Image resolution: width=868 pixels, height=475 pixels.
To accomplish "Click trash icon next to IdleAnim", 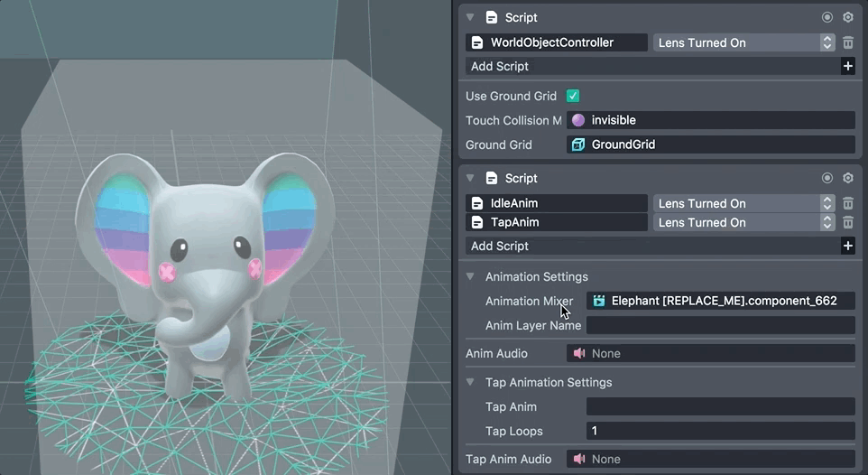I will [x=848, y=203].
